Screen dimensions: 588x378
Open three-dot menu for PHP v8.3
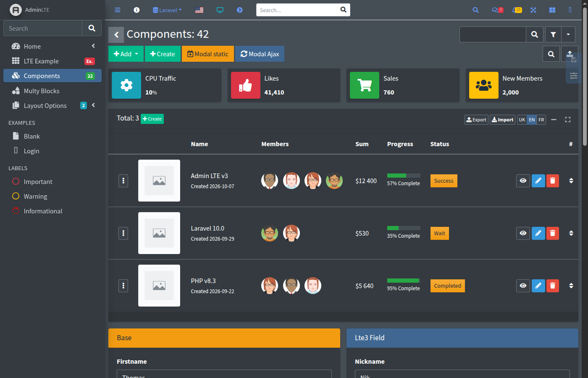pyautogui.click(x=123, y=286)
